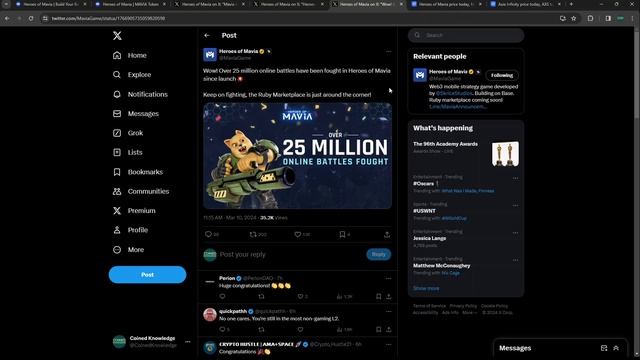Expand the Messages dock chevrons

click(x=616, y=348)
